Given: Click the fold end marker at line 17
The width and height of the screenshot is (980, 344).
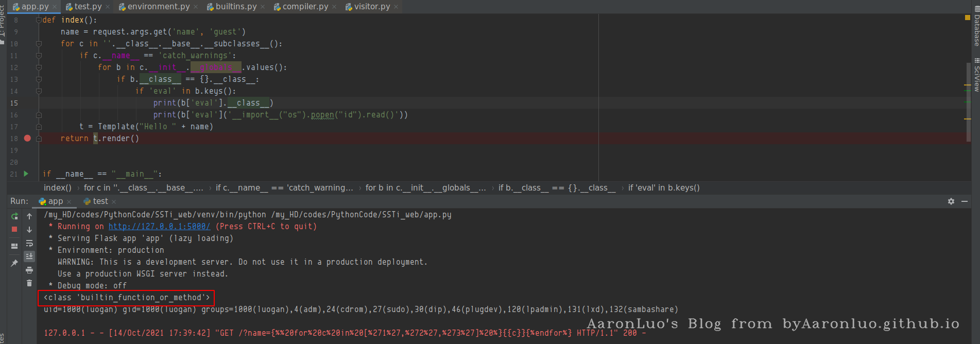Looking at the screenshot, I should point(39,127).
